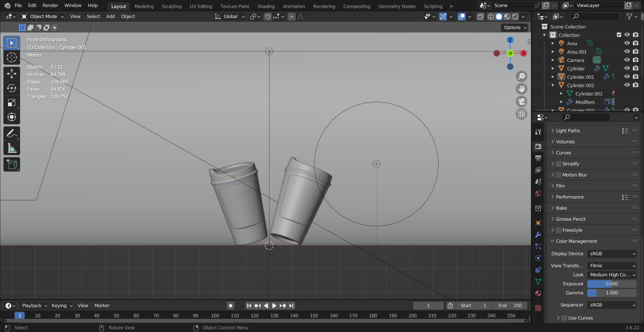Viewport: 644px width, 332px height.
Task: Open the Material properties tab
Action: 538,293
